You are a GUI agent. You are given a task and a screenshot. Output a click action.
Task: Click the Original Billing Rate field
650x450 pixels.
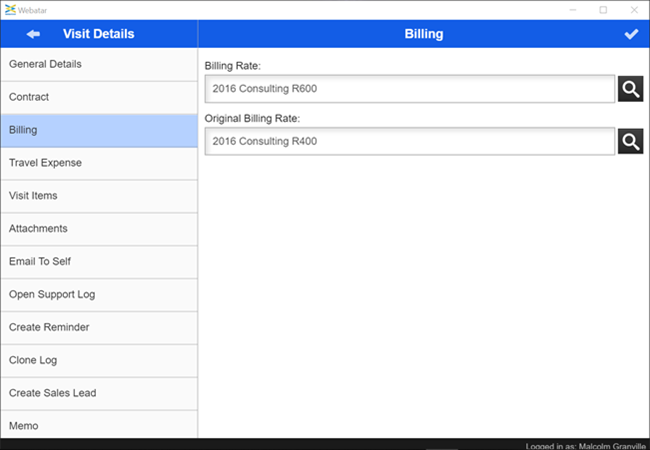tap(409, 141)
